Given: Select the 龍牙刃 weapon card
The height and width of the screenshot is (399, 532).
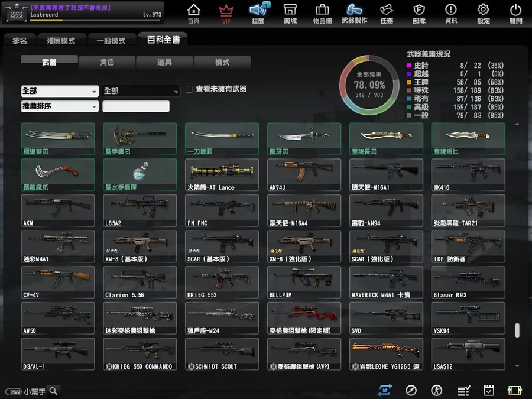Looking at the screenshot, I should 304,139.
